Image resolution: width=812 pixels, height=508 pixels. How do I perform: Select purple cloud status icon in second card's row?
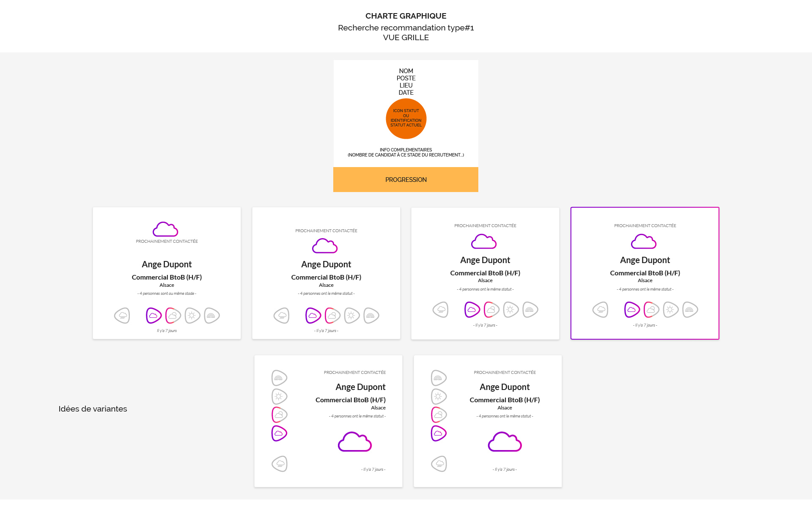[313, 316]
